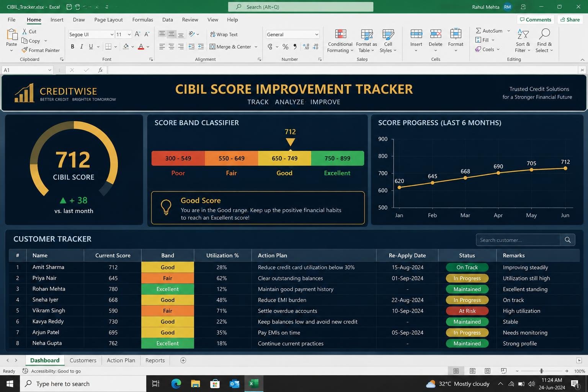Click the Copy button
The height and width of the screenshot is (392, 588).
(31, 41)
